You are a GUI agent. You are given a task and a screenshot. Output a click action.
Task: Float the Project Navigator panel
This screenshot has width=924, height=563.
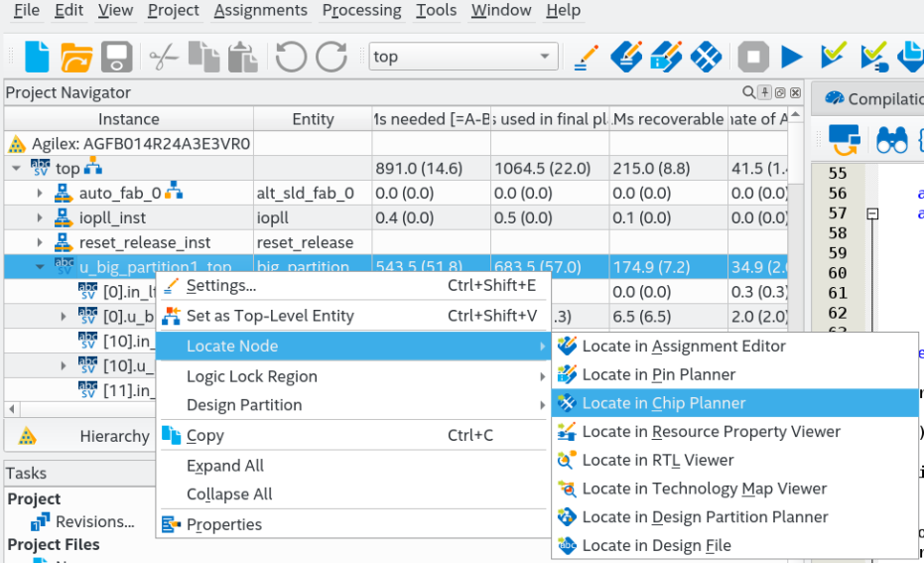pyautogui.click(x=780, y=92)
